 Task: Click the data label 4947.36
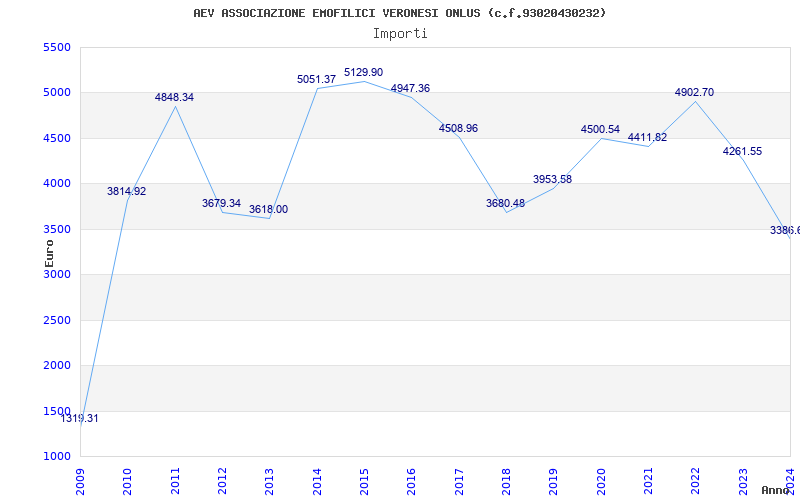pyautogui.click(x=410, y=88)
